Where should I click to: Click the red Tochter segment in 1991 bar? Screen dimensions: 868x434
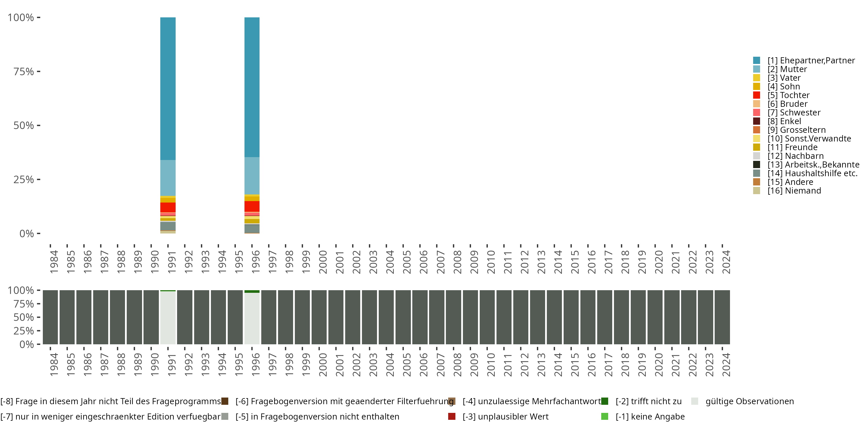point(168,207)
